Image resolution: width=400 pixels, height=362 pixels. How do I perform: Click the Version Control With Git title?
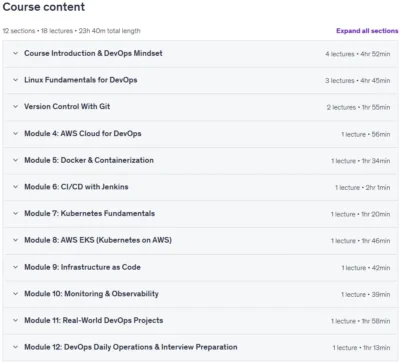point(67,107)
